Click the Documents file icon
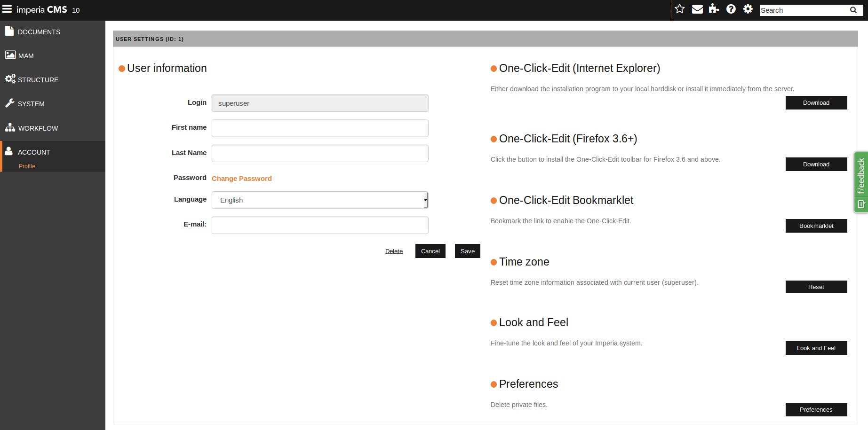Viewport: 868px width, 430px height. [x=9, y=31]
